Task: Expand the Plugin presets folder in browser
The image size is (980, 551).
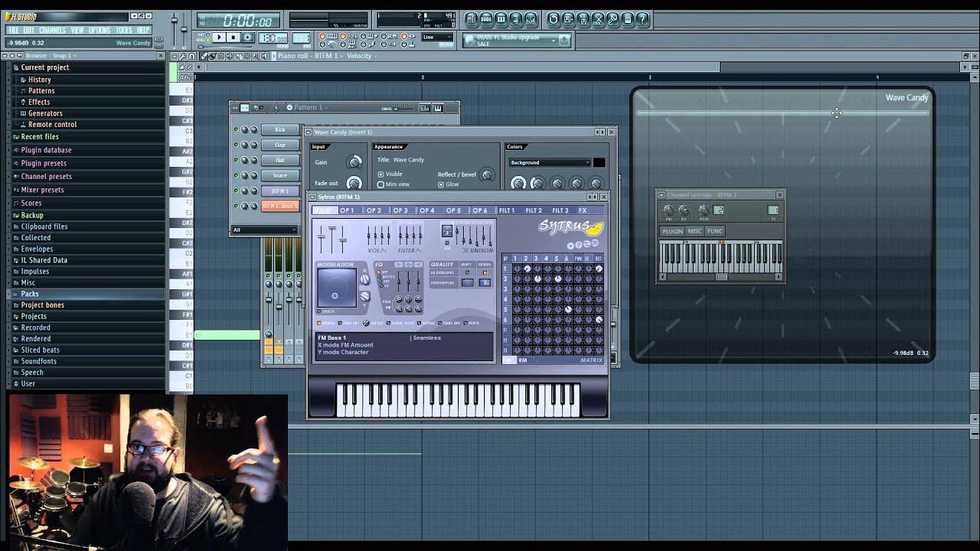Action: coord(44,163)
